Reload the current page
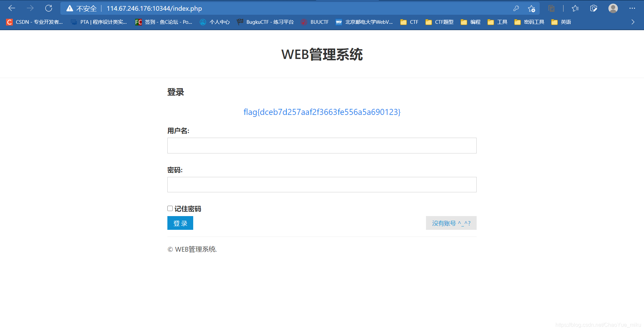The width and height of the screenshot is (644, 331). (49, 8)
